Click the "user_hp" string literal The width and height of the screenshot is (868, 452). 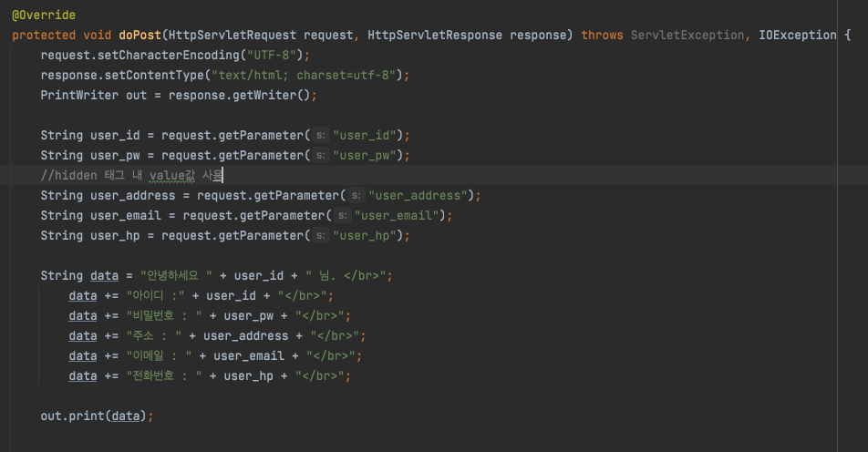pos(365,235)
